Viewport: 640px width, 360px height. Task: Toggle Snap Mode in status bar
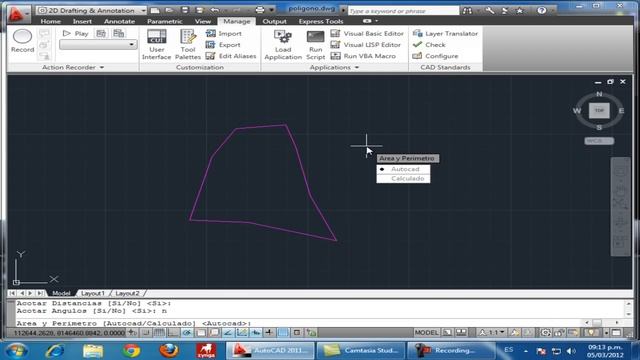[146, 333]
